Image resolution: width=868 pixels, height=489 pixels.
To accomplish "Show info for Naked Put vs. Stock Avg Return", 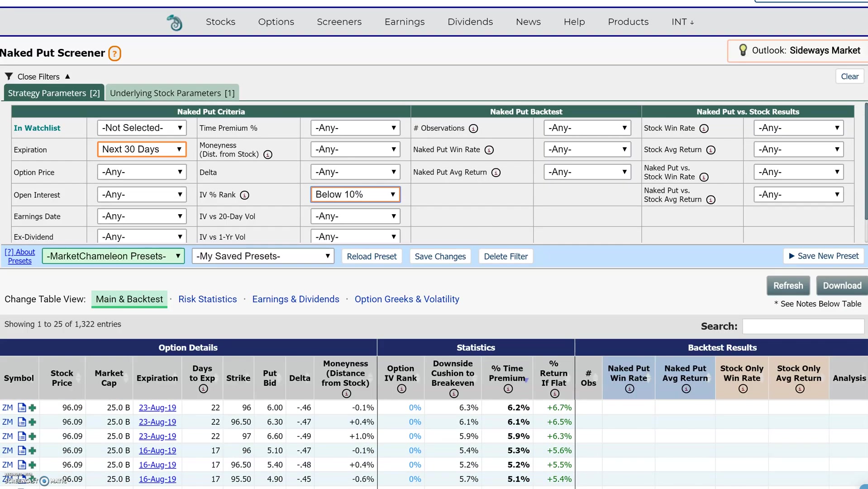I will pyautogui.click(x=711, y=200).
